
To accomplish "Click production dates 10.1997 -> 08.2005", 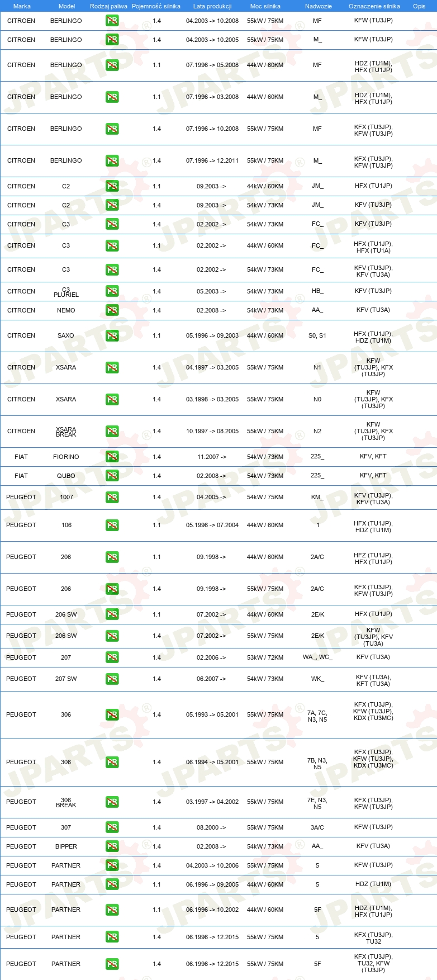I will coord(212,431).
